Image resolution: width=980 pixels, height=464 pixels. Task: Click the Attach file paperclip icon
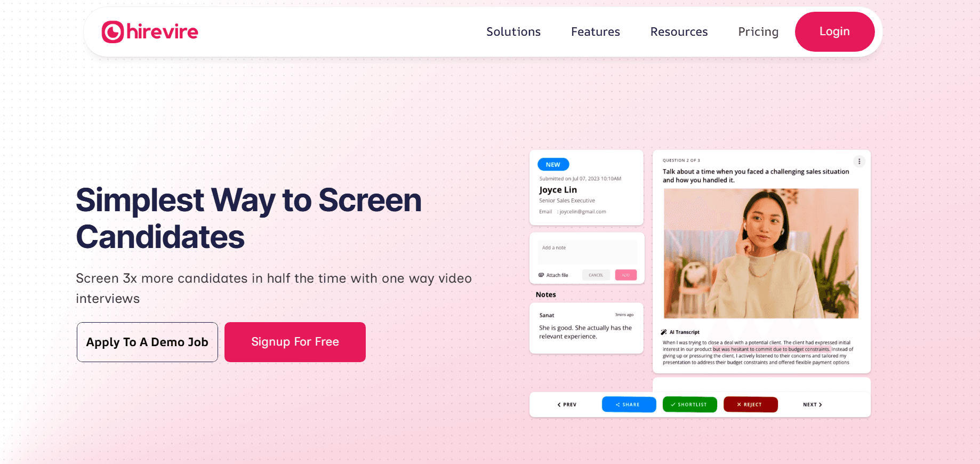pos(541,275)
